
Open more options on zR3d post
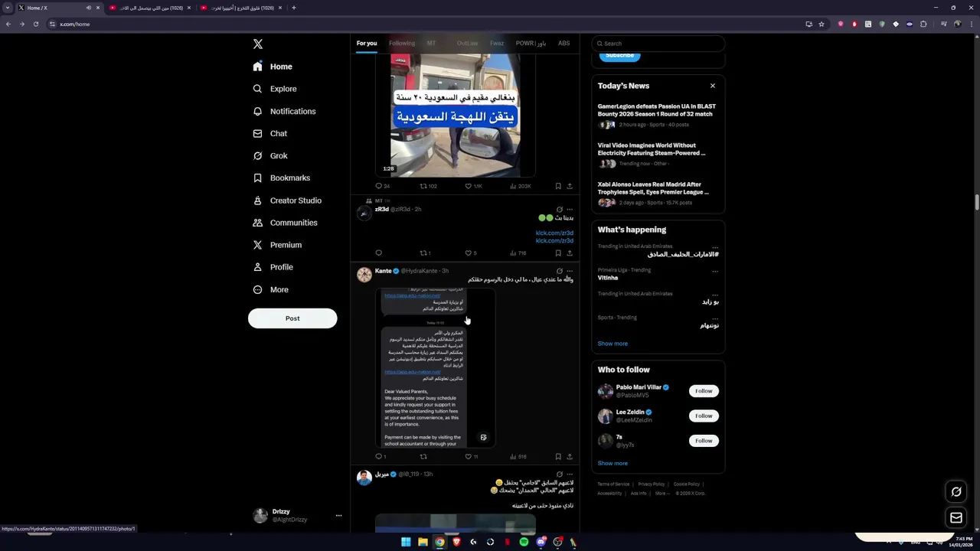click(x=570, y=210)
